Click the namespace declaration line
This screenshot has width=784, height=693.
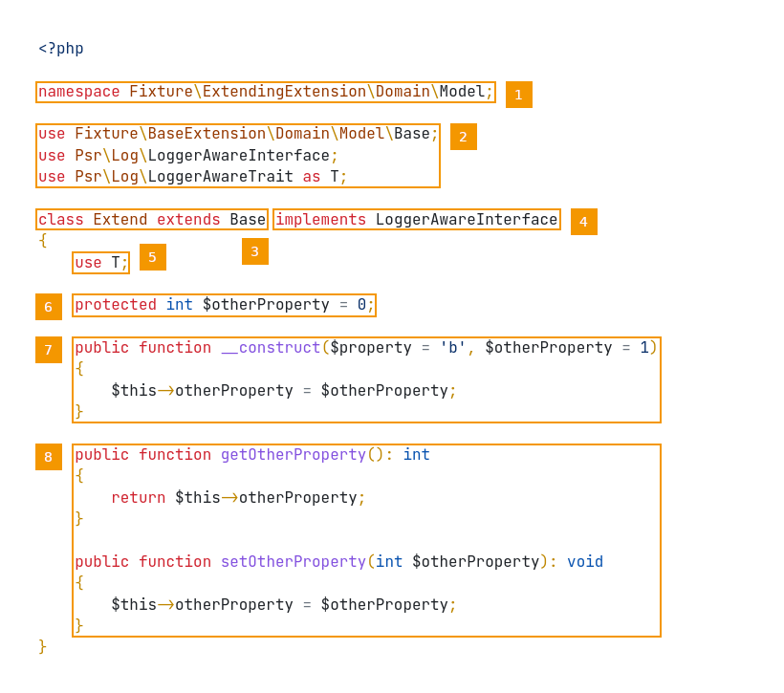point(265,92)
